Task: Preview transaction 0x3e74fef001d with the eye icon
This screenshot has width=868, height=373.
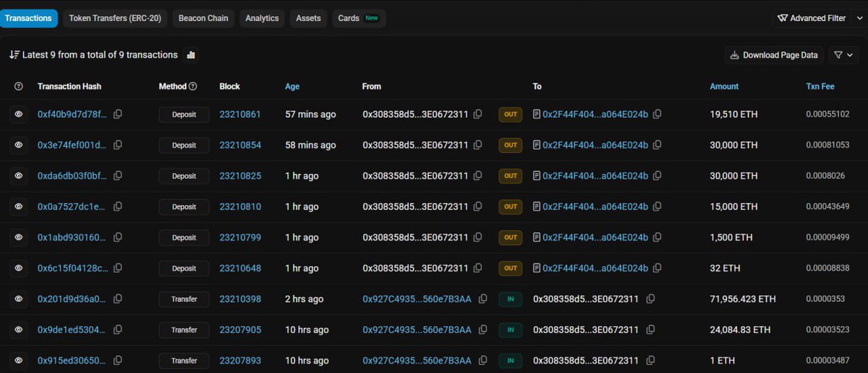Action: (19, 145)
